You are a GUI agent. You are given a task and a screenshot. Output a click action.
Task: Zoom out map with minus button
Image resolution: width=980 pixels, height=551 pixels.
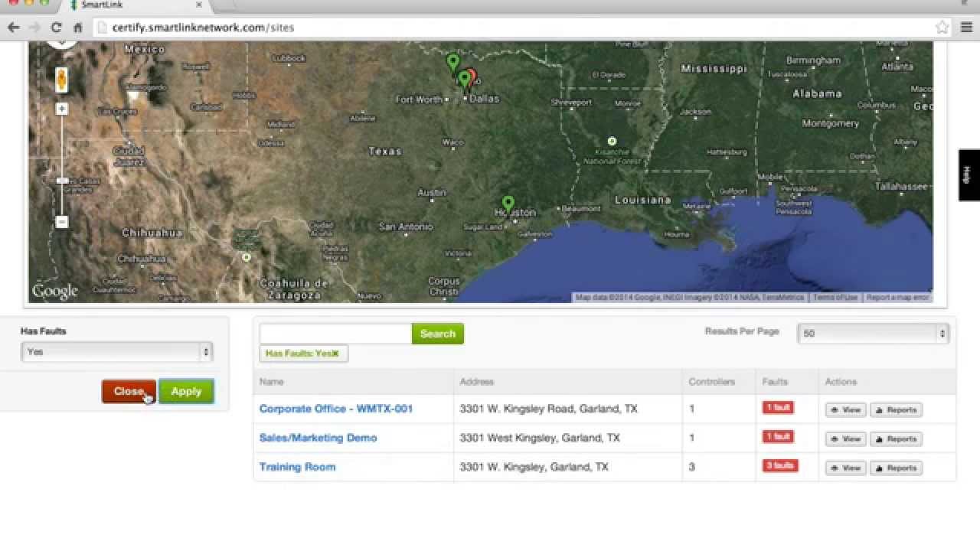tap(62, 222)
